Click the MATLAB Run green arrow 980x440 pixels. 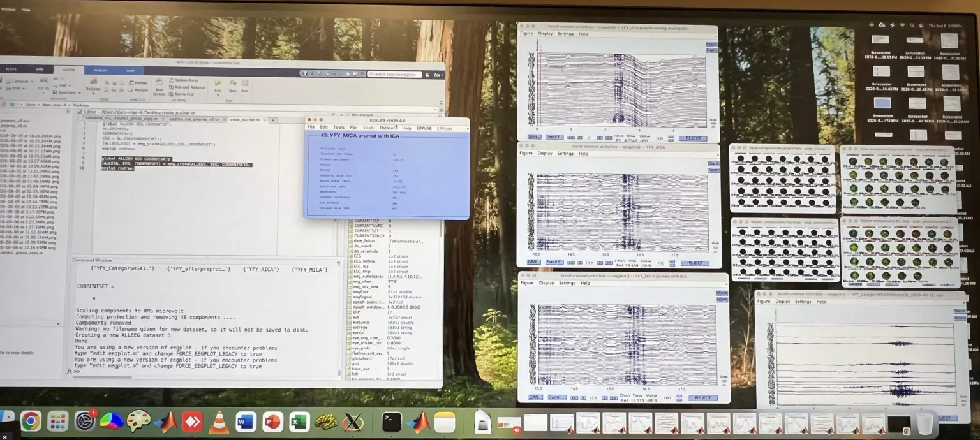point(218,82)
